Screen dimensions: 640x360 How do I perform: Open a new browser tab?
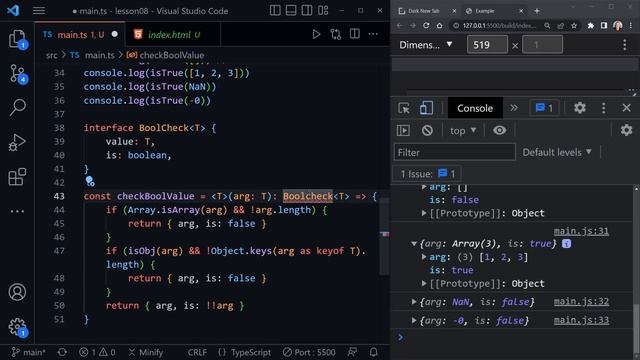[537, 11]
